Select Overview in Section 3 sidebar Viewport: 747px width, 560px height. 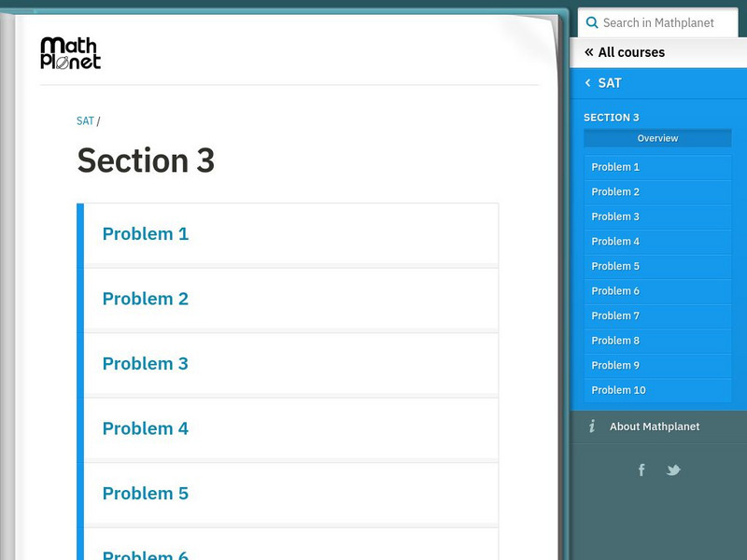tap(657, 138)
